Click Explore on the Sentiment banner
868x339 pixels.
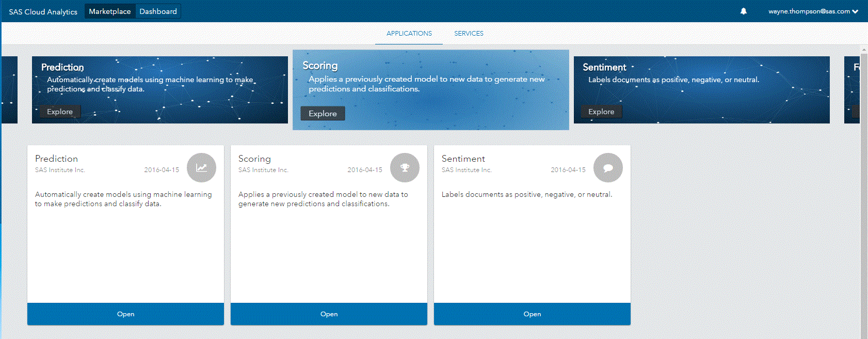coord(601,112)
